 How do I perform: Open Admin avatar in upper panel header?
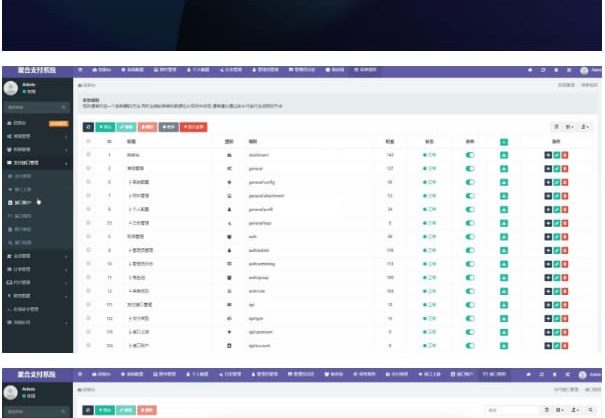point(585,71)
